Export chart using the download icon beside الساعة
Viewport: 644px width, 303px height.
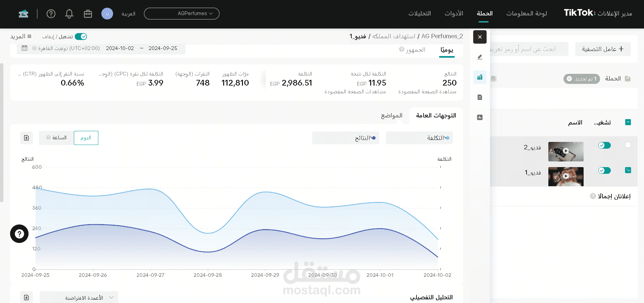pyautogui.click(x=27, y=138)
